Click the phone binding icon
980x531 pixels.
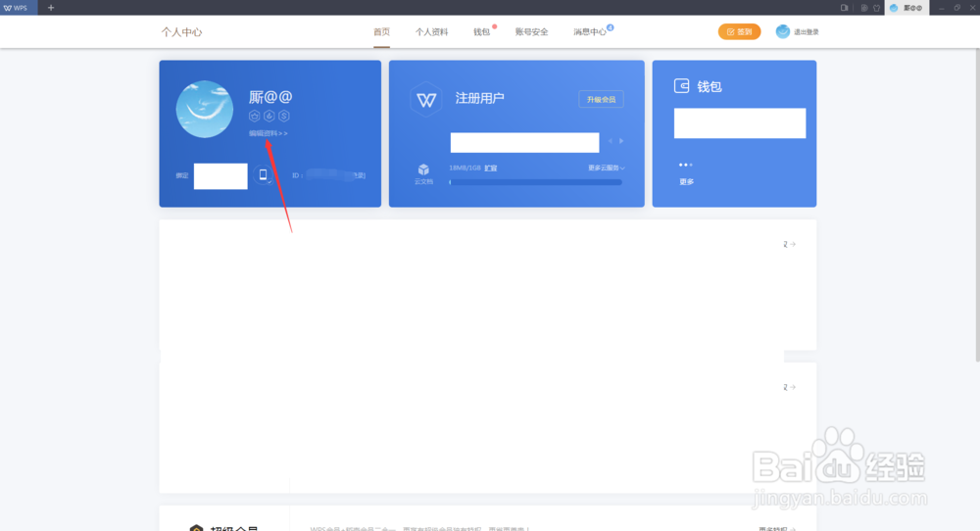pos(263,175)
